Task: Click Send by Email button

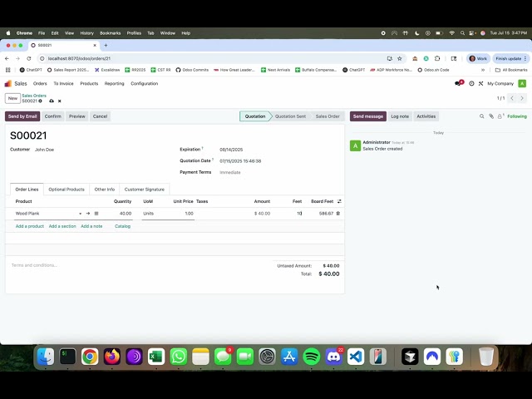Action: click(22, 116)
